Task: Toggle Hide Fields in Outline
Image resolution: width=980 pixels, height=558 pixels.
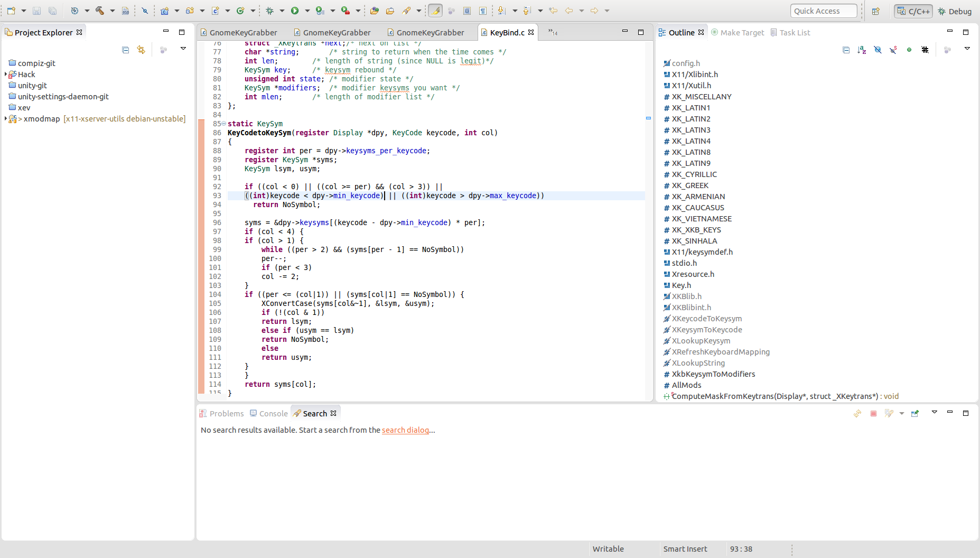Action: (878, 50)
